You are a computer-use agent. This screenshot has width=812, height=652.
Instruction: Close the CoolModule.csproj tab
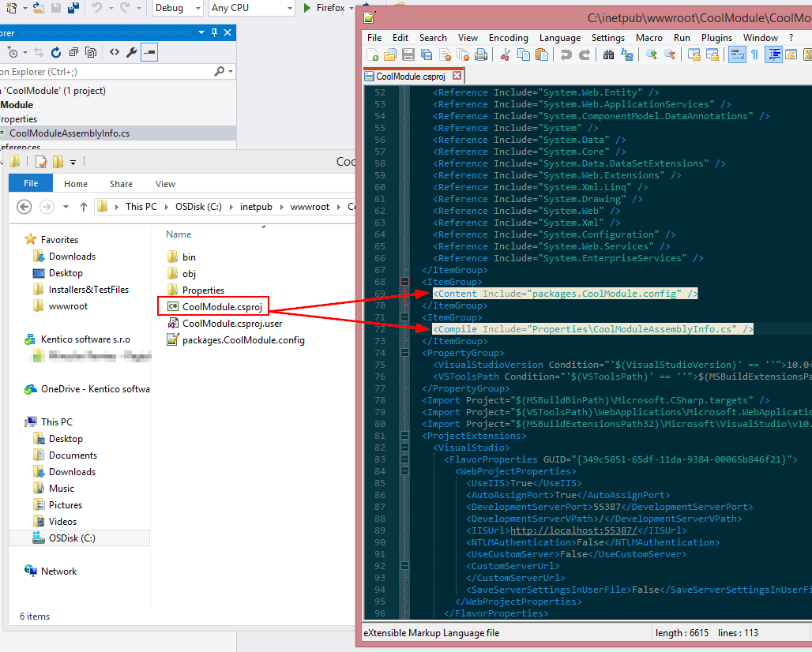457,76
